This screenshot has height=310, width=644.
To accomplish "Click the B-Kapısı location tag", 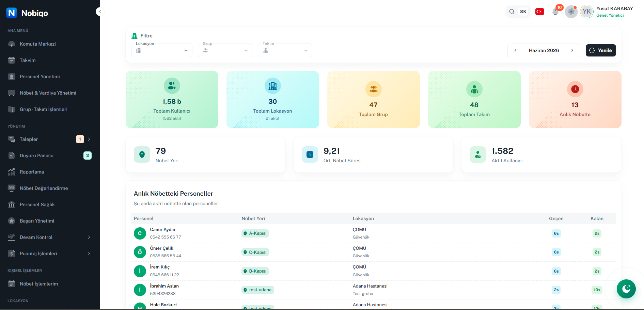I will coord(255,271).
